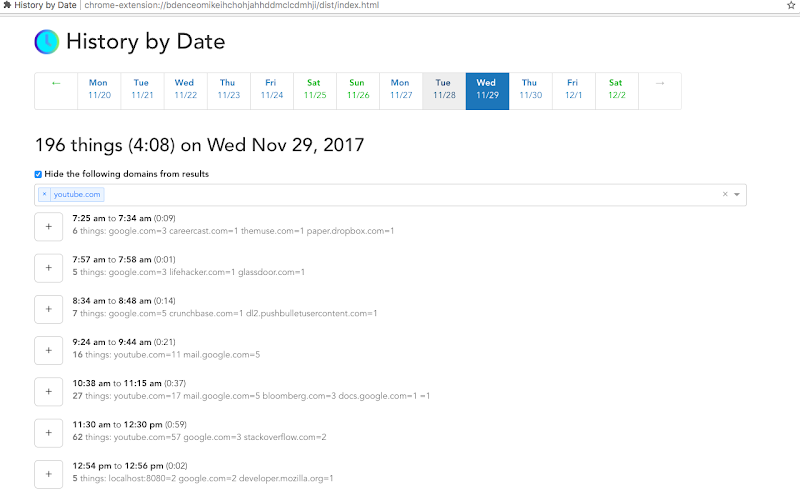Click the History by Date clock logo
This screenshot has width=800, height=500.
[x=47, y=42]
